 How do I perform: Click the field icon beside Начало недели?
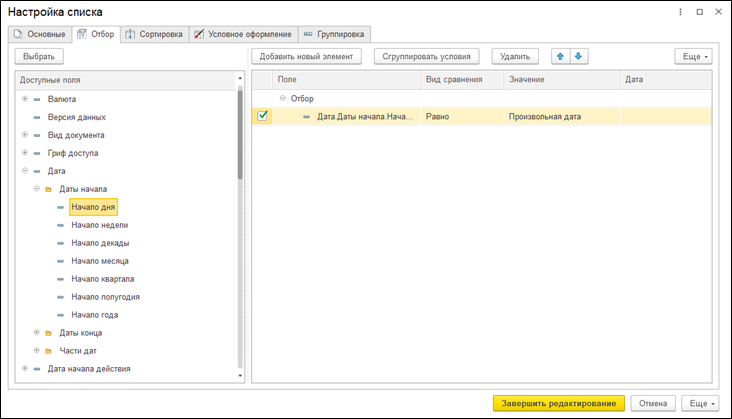[61, 225]
